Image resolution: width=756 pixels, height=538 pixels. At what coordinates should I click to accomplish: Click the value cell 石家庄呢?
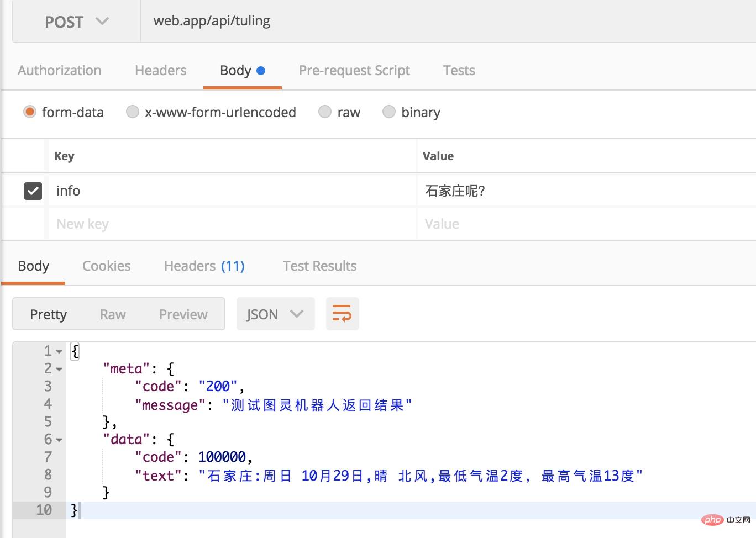[x=586, y=191]
